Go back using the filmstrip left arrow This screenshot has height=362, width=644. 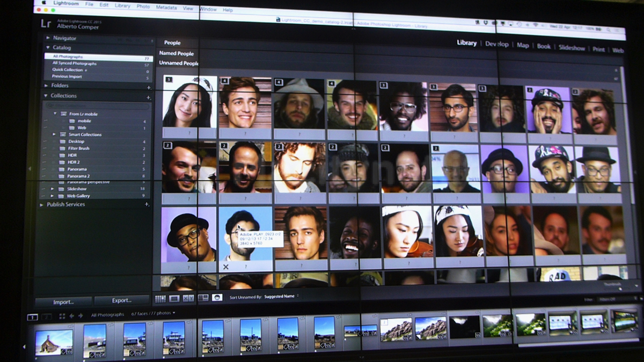pos(72,316)
